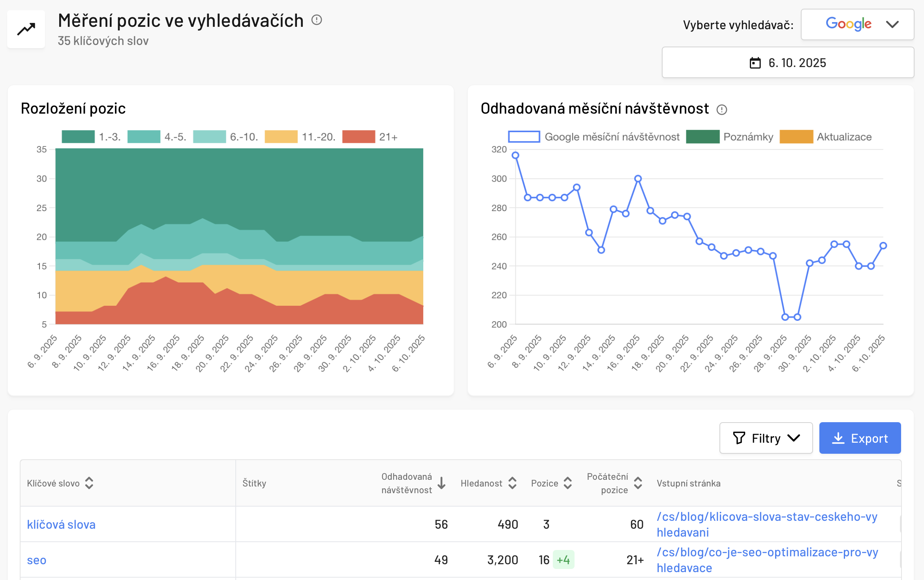Open the seo keyword link
The width and height of the screenshot is (924, 580).
click(x=36, y=560)
